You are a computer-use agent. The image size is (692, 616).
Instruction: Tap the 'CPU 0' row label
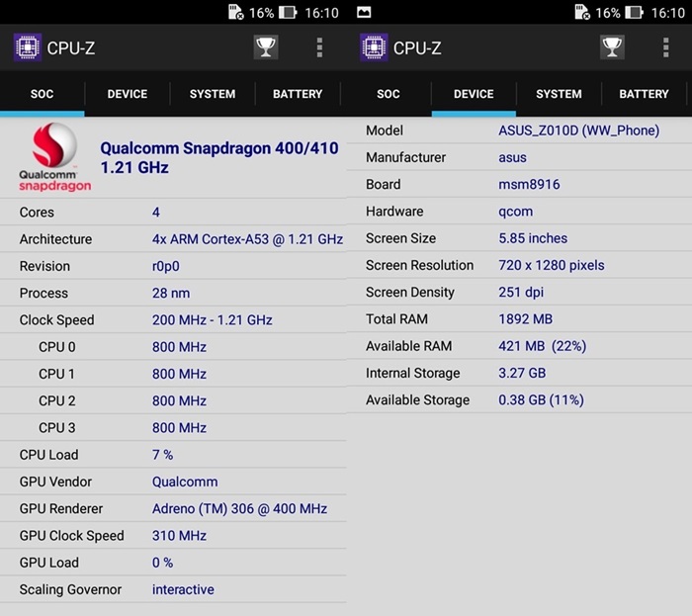(57, 347)
